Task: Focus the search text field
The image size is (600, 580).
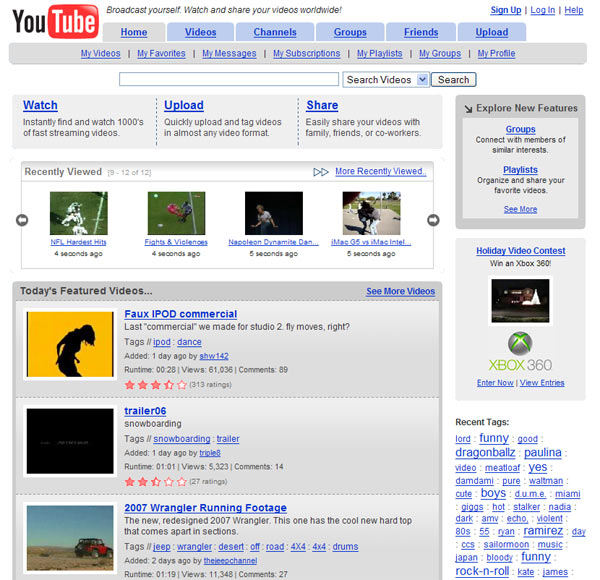Action: (x=229, y=79)
